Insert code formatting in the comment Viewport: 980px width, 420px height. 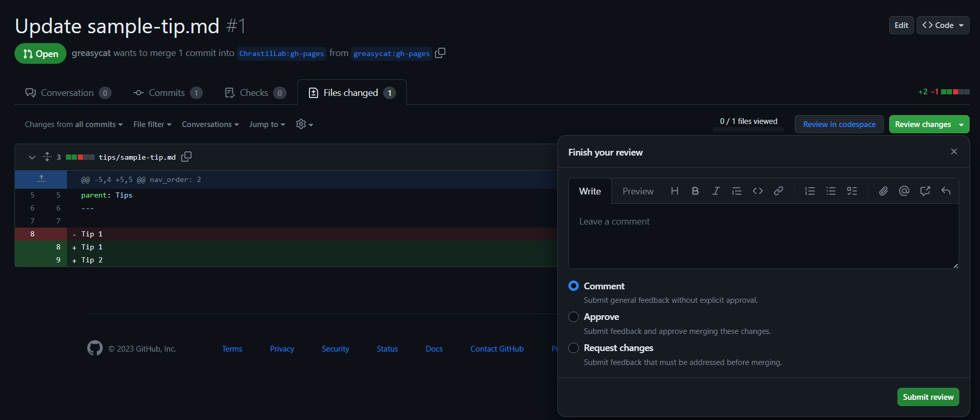tap(757, 191)
